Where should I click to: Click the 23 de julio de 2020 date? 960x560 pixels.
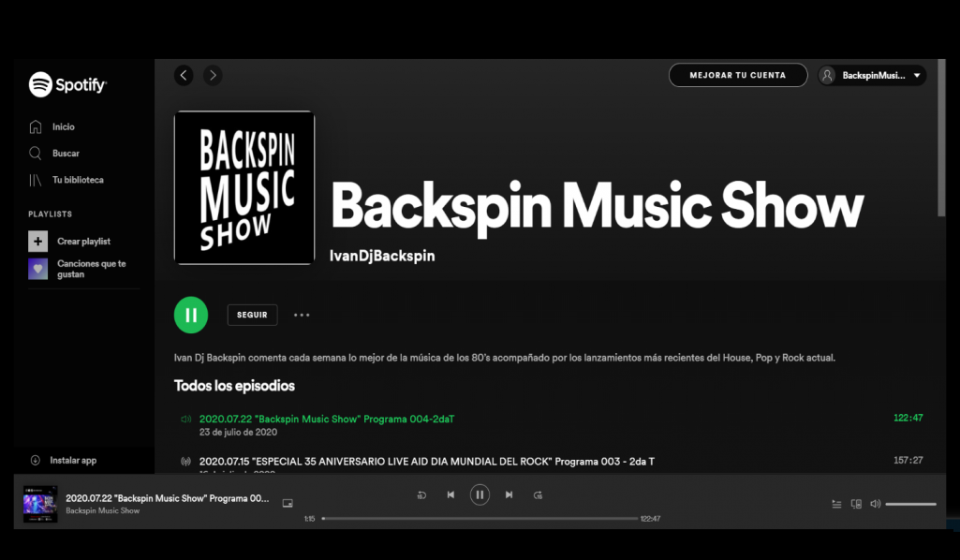click(238, 432)
